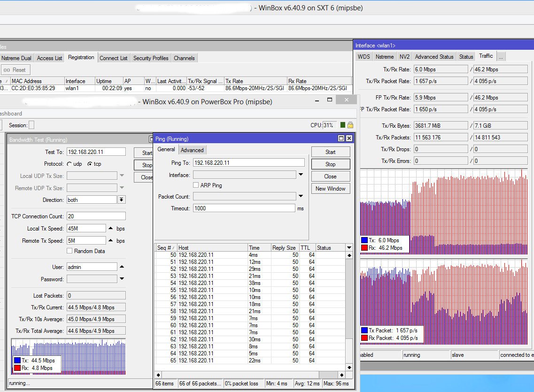Image resolution: width=534 pixels, height=392 pixels.
Task: Open the Advanced Status tab in wlan1
Action: (434, 57)
